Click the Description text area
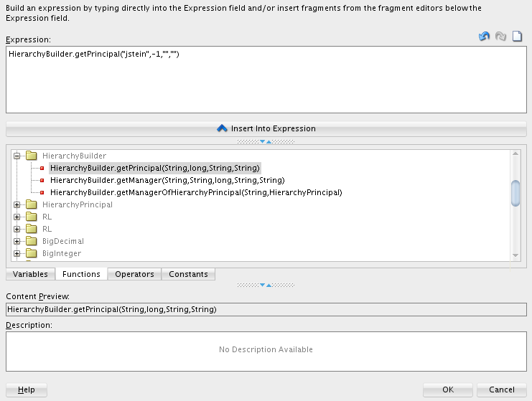Screen dimensions: 532x401 pos(266,352)
